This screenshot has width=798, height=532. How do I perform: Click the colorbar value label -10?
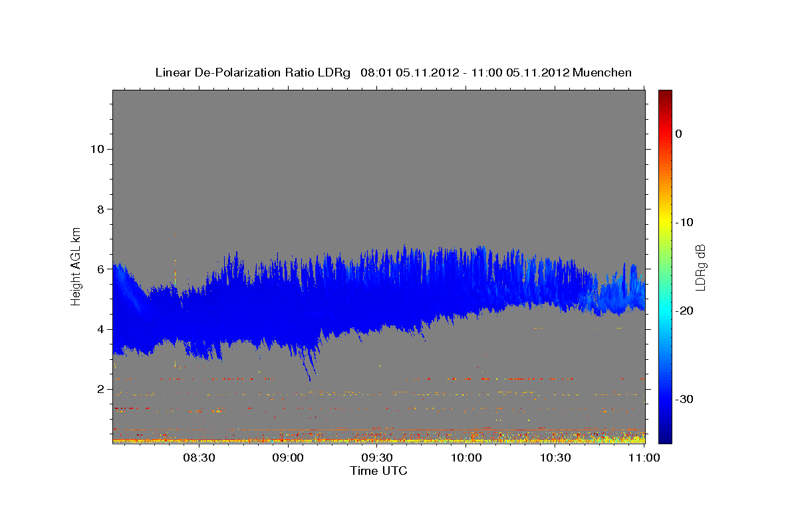pyautogui.click(x=685, y=222)
